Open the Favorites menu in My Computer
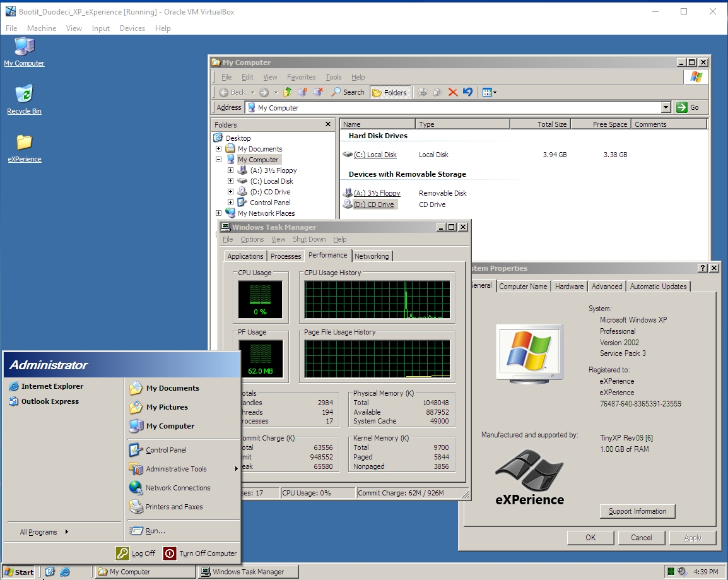Image resolution: width=728 pixels, height=580 pixels. (302, 77)
